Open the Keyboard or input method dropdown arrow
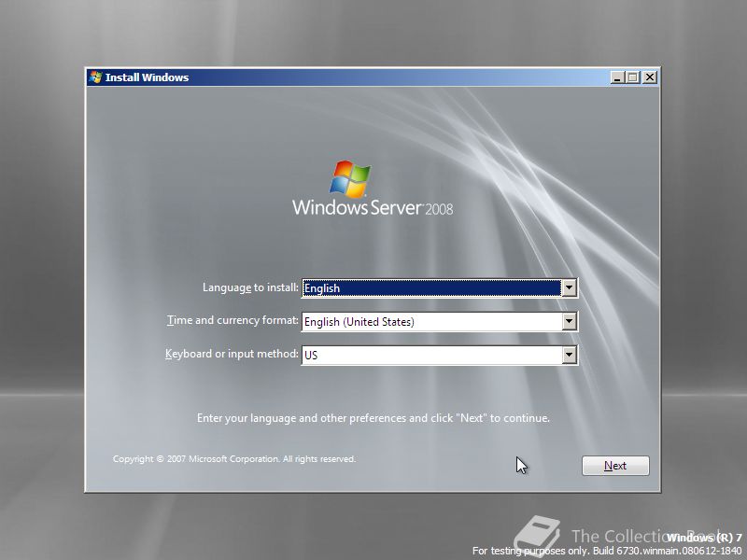 [x=570, y=355]
